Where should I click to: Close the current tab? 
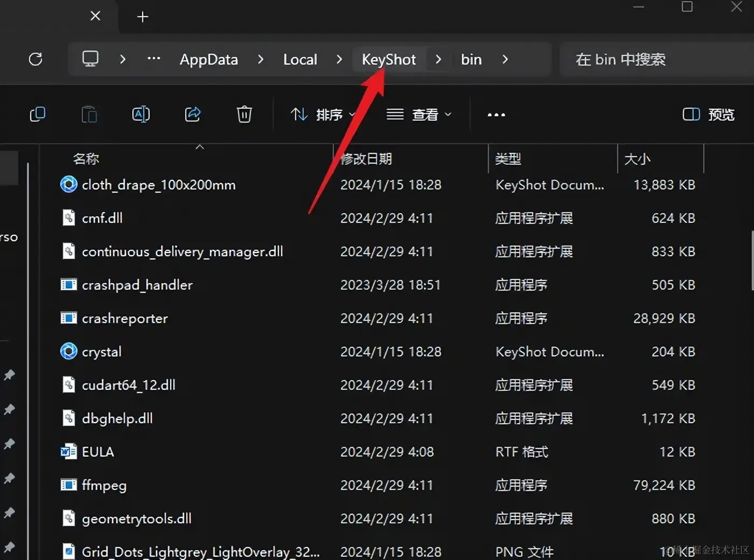[95, 16]
